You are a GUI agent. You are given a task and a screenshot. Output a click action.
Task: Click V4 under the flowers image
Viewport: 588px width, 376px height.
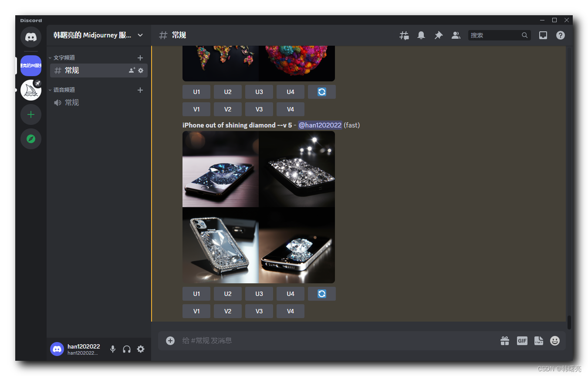291,109
